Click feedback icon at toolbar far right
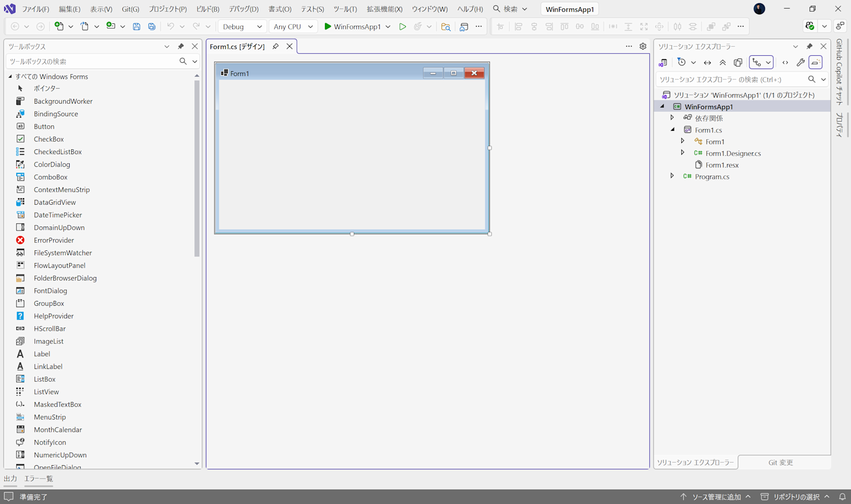851x504 pixels. [840, 26]
